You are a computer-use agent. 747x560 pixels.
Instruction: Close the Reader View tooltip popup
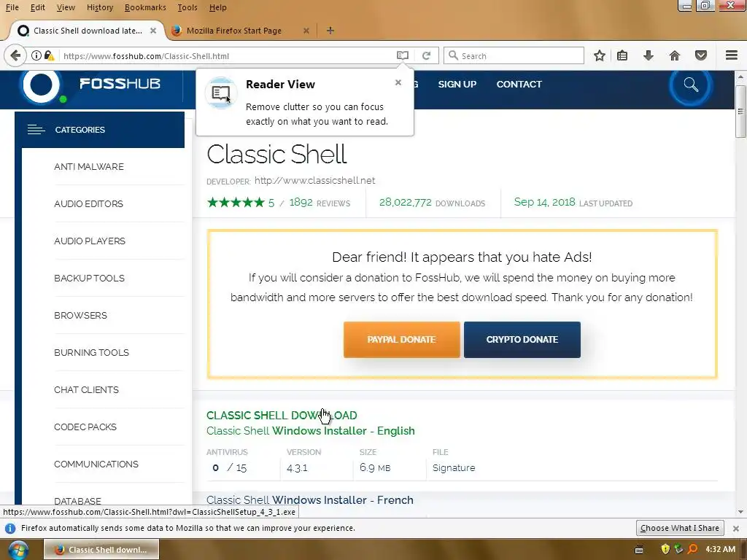click(398, 82)
